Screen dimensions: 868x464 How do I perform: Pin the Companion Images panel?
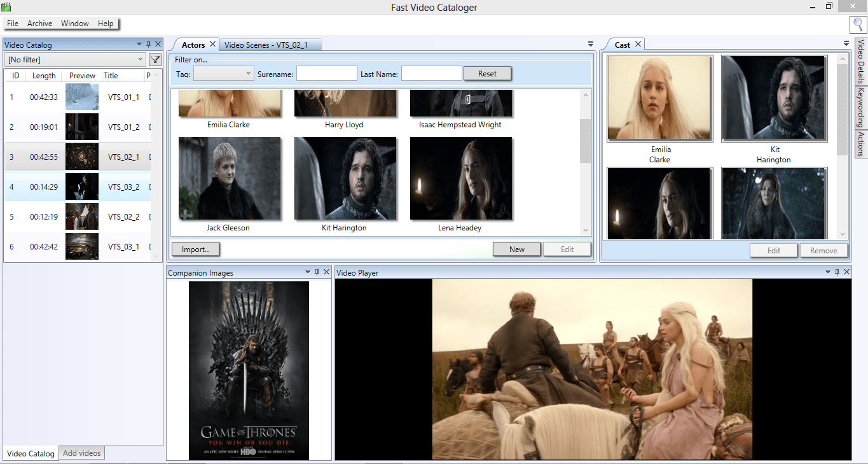pyautogui.click(x=317, y=272)
